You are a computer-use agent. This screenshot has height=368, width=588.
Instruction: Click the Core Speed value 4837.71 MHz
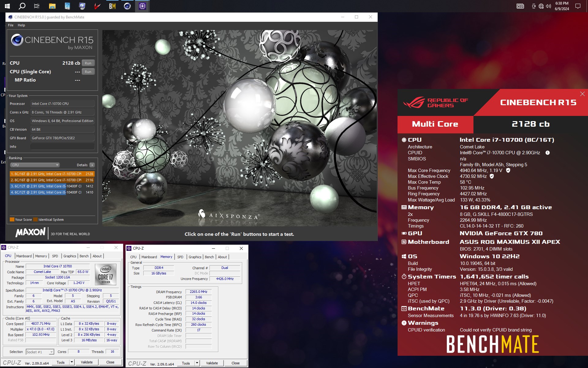pyautogui.click(x=41, y=324)
